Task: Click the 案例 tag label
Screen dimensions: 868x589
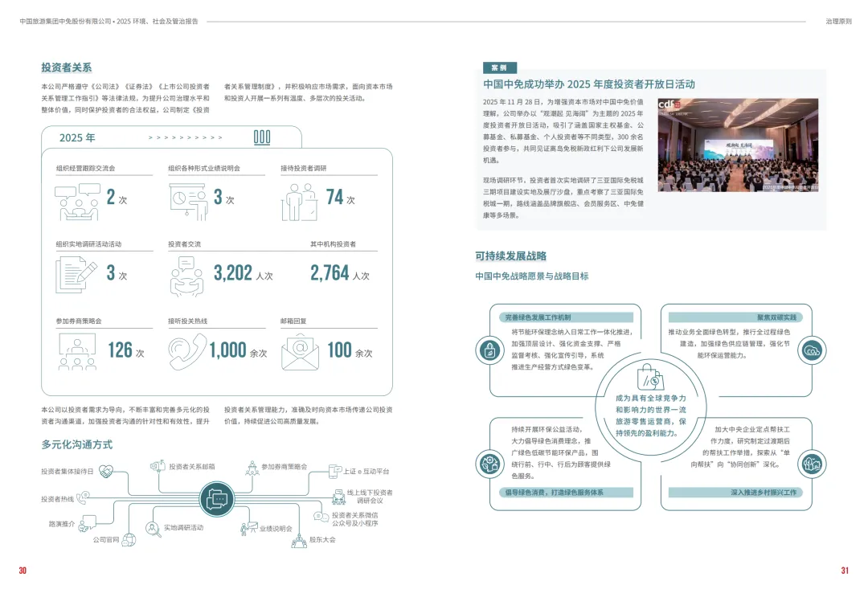Action: point(500,67)
